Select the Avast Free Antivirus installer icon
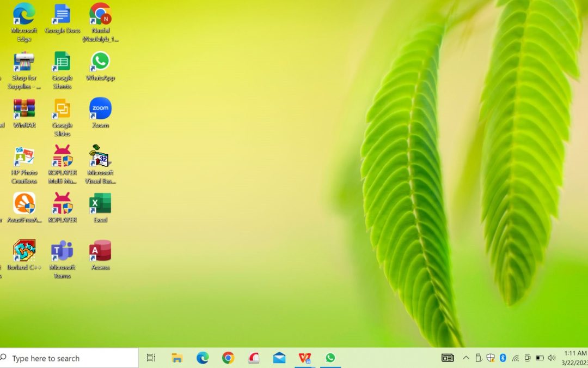This screenshot has width=588, height=368. 24,208
